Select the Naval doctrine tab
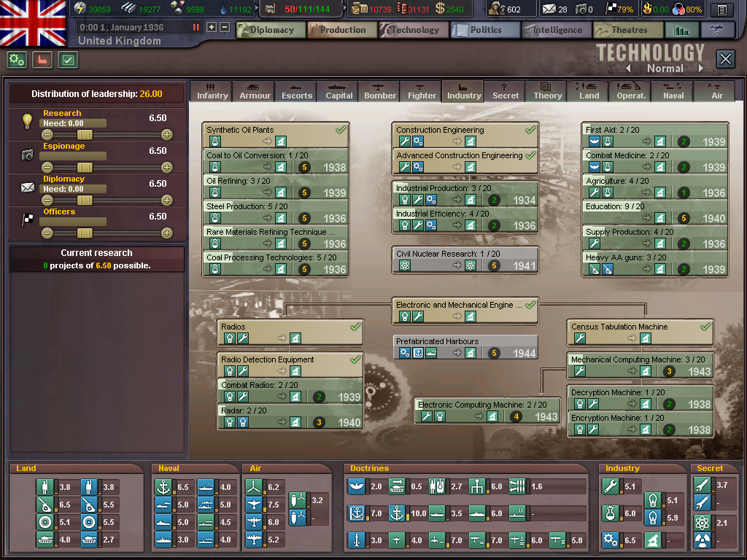Image resolution: width=747 pixels, height=560 pixels. coord(673,91)
